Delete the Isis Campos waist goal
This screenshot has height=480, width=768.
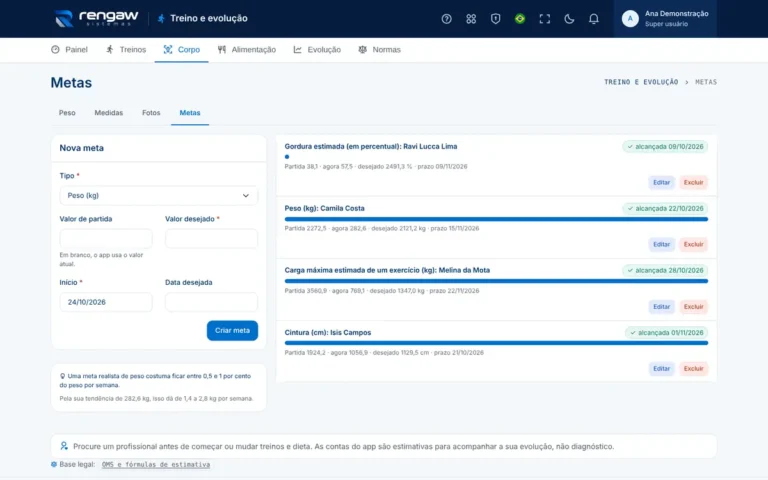point(693,368)
